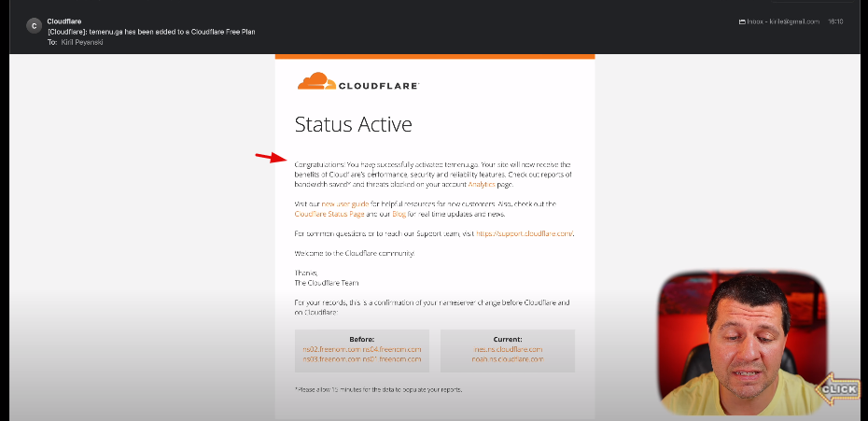This screenshot has height=421, width=868.
Task: Open the Blog link
Action: coord(399,214)
